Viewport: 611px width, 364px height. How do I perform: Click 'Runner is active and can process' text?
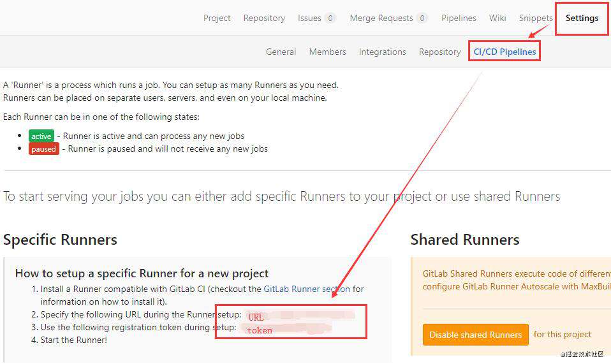[154, 136]
